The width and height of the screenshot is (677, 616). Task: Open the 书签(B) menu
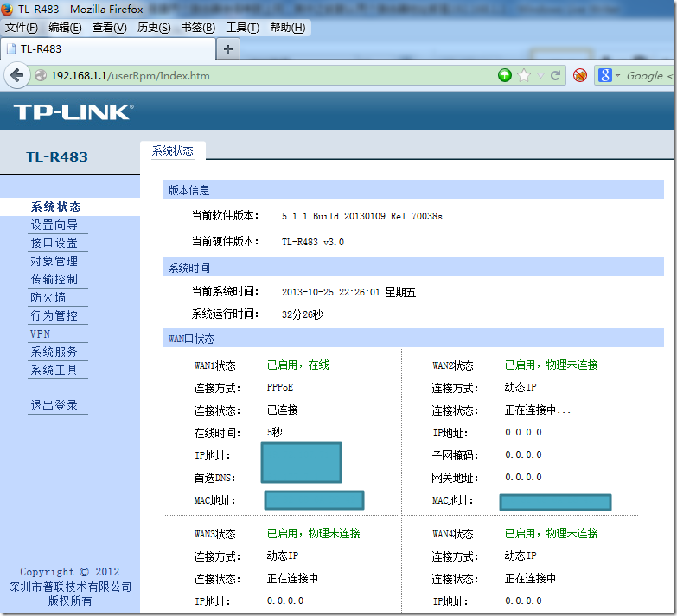(x=198, y=28)
